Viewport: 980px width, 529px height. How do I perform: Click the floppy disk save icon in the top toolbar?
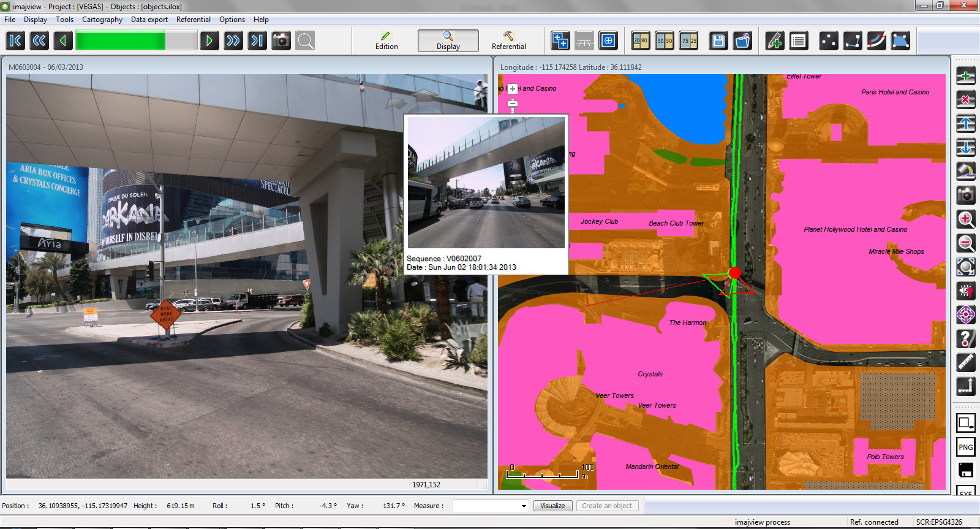pyautogui.click(x=718, y=41)
